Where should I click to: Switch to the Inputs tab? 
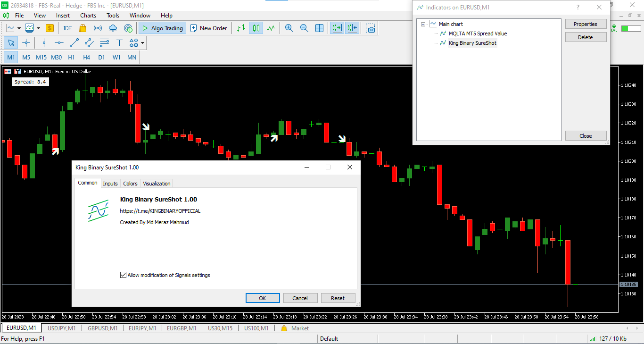(x=110, y=184)
